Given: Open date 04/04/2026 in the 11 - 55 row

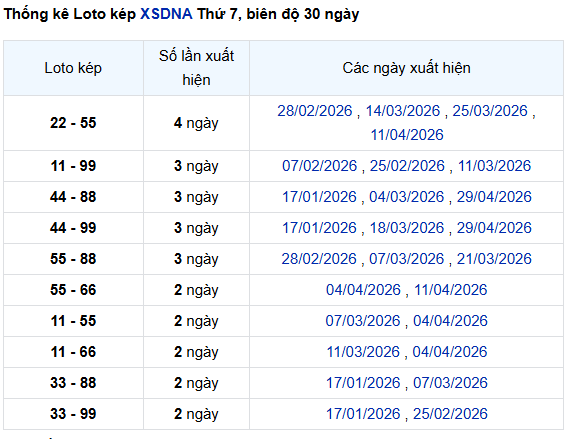Looking at the screenshot, I should (x=450, y=321).
